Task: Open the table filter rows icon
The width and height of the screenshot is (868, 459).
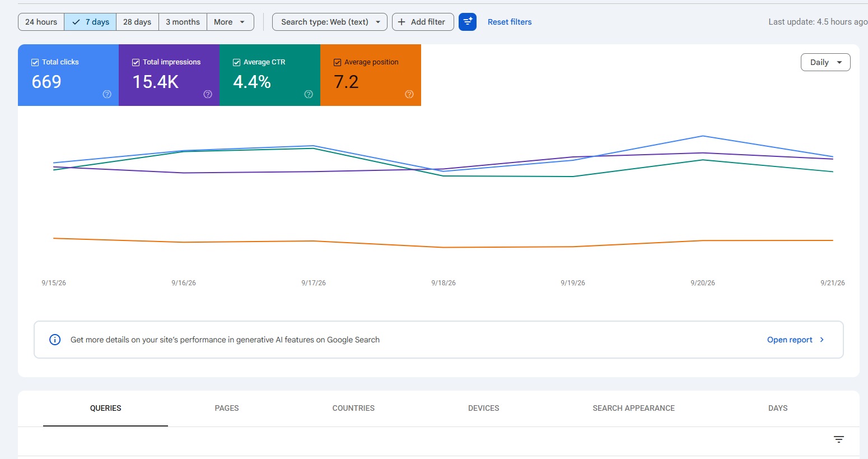Action: click(839, 439)
